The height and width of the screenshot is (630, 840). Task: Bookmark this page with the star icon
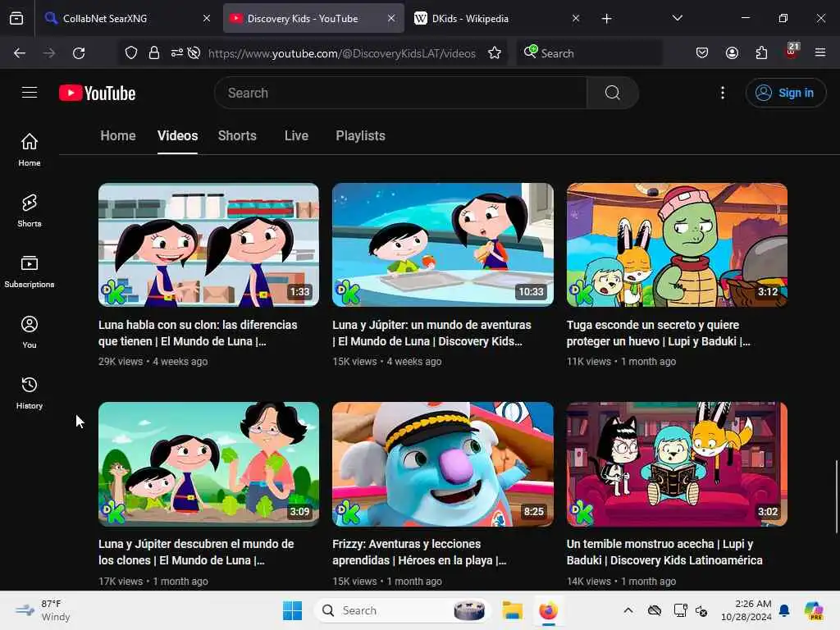495,53
